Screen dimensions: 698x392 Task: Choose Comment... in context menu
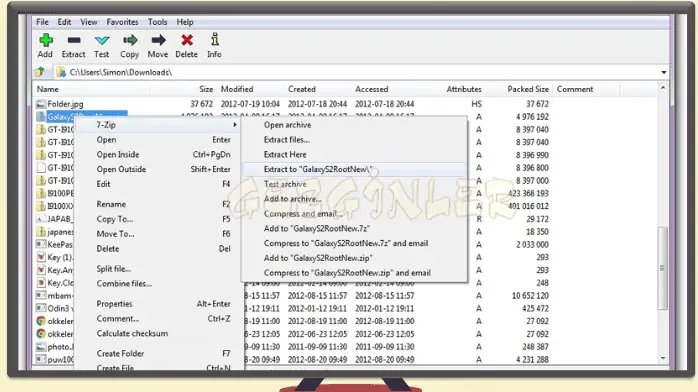point(118,319)
